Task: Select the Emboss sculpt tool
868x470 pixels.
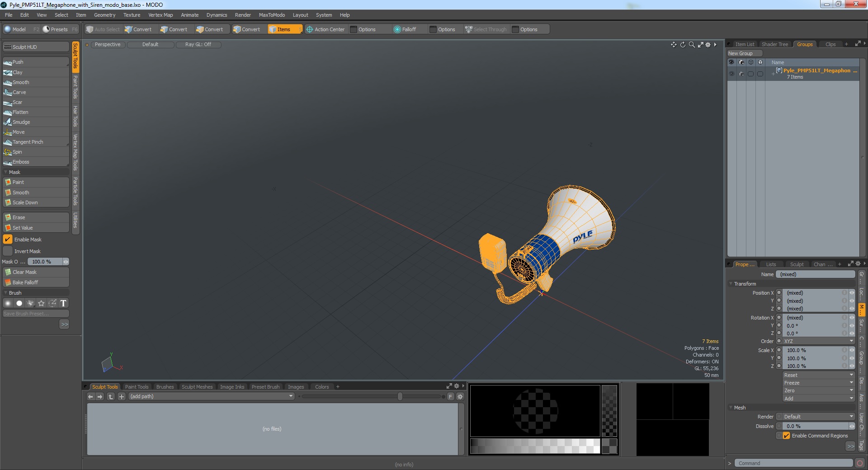Action: coord(36,162)
